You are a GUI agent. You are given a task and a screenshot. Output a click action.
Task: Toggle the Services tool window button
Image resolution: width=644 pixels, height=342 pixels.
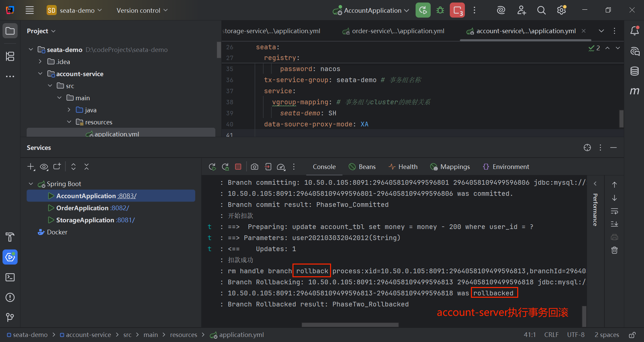pos(10,257)
